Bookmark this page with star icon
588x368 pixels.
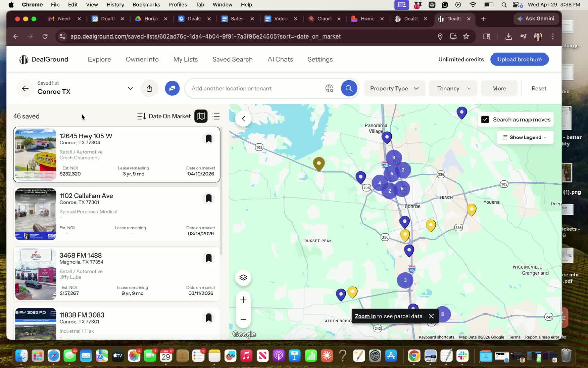(466, 36)
